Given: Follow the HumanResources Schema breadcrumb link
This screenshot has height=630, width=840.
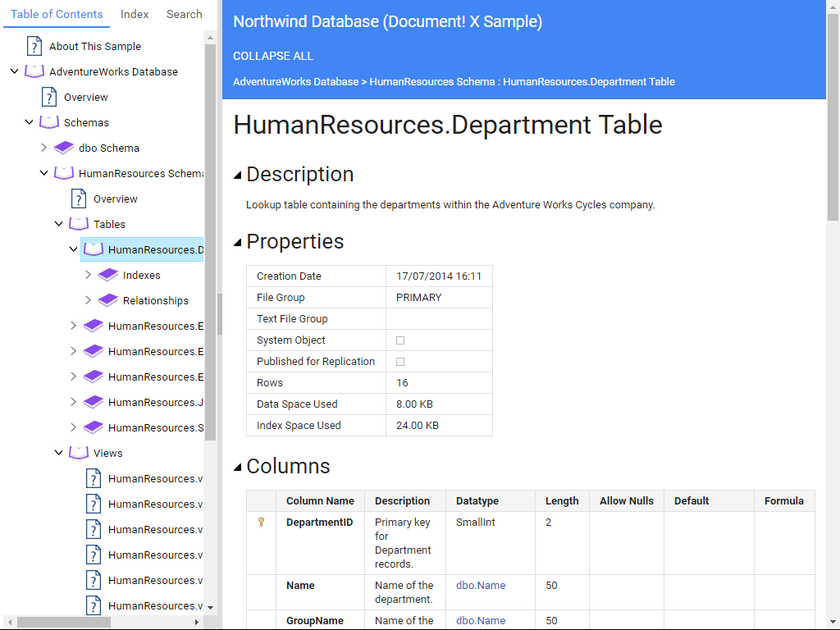Looking at the screenshot, I should point(432,81).
